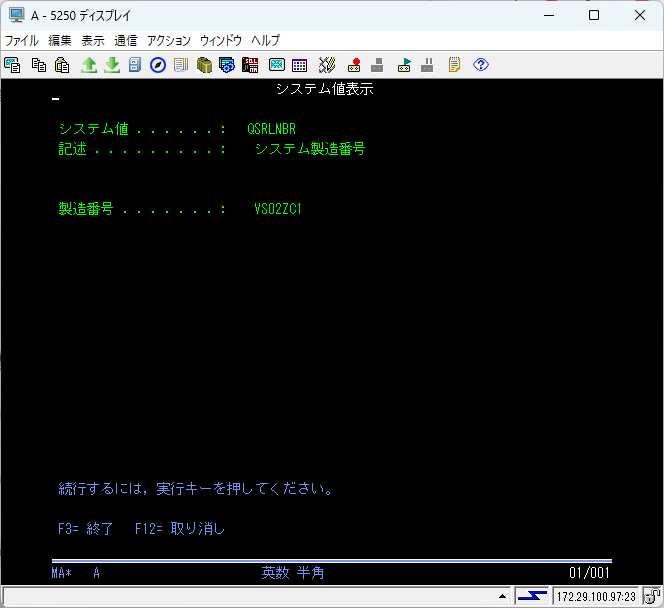
Task: Click the empty status message field
Action: pyautogui.click(x=250, y=597)
